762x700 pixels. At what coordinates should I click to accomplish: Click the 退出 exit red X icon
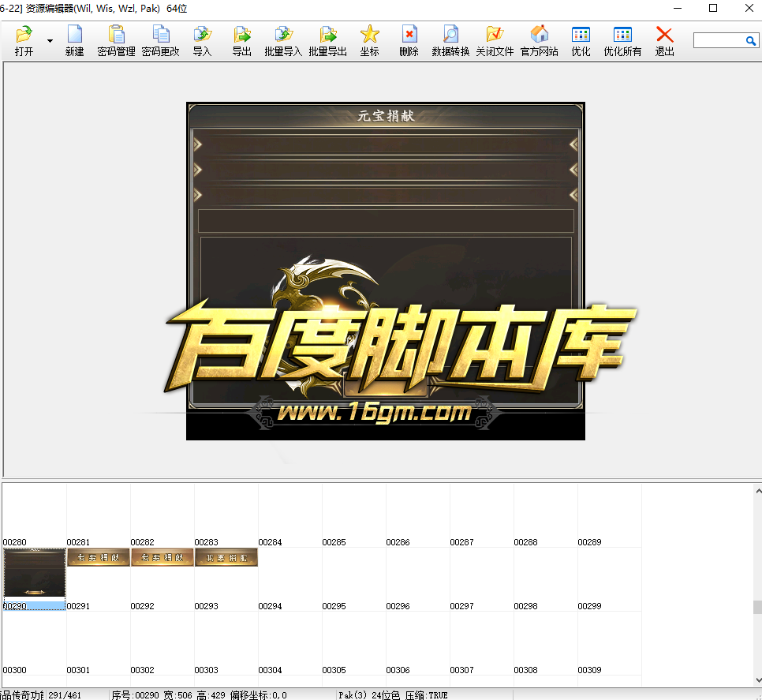664,41
